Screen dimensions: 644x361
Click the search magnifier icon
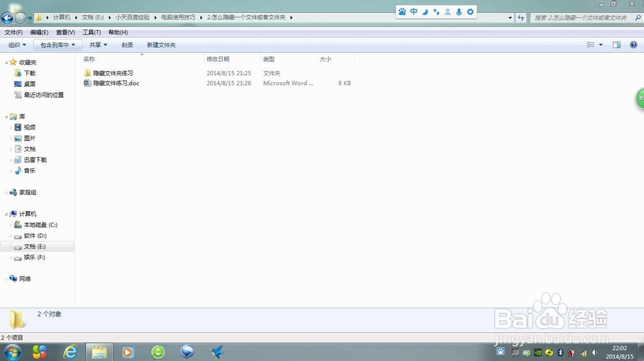click(638, 17)
